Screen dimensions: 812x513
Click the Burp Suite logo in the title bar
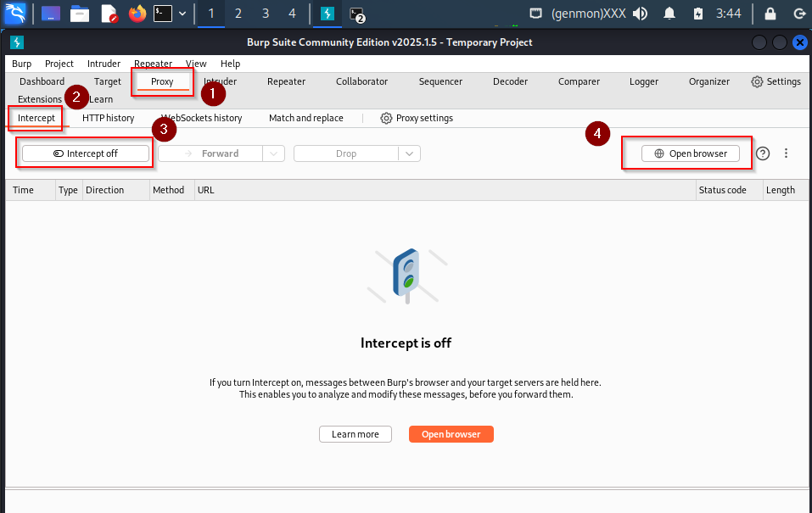click(x=17, y=42)
